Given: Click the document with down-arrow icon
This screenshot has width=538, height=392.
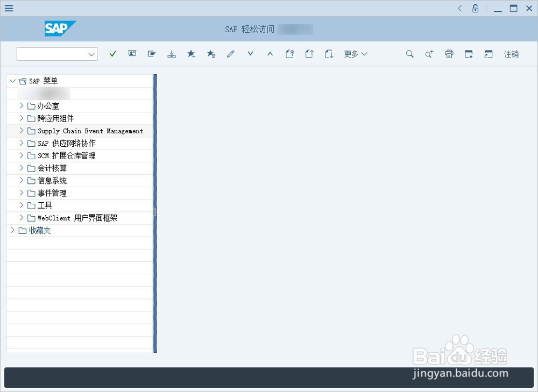Looking at the screenshot, I should (329, 54).
